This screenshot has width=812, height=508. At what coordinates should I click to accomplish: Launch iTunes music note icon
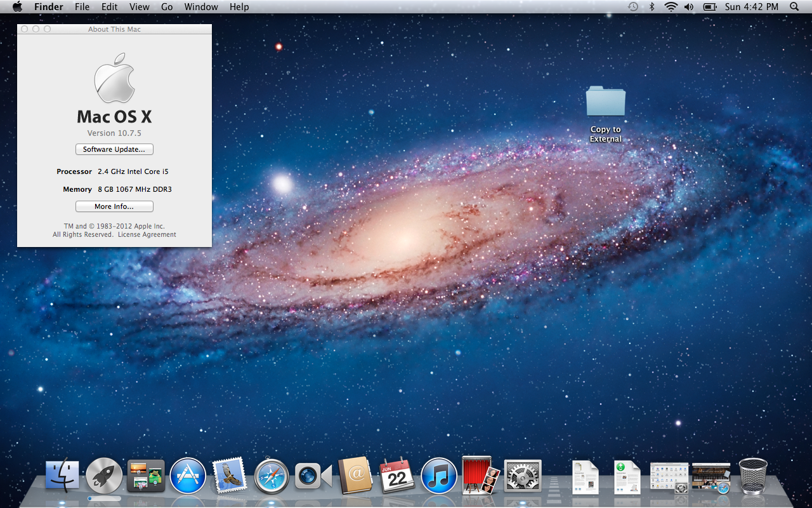tap(439, 476)
